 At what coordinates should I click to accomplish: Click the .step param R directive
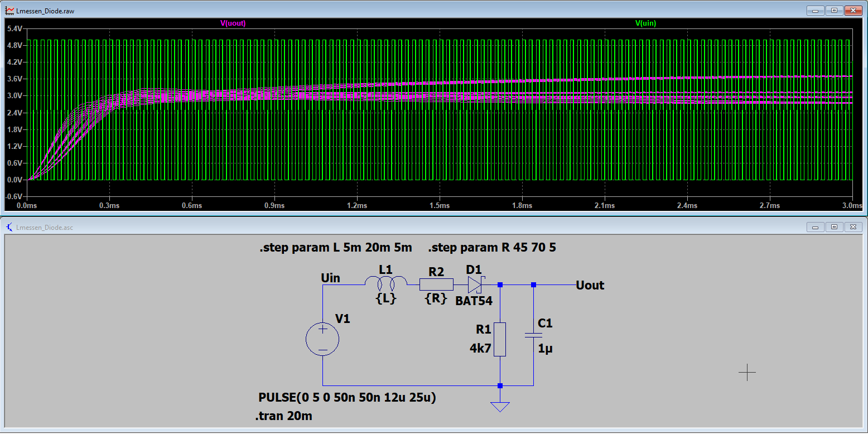[x=492, y=248]
